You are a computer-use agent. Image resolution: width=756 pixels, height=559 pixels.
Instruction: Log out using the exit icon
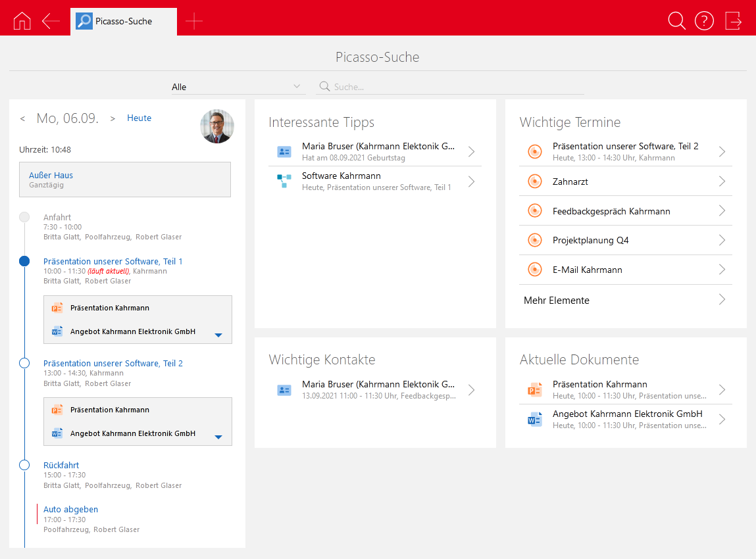pyautogui.click(x=733, y=21)
